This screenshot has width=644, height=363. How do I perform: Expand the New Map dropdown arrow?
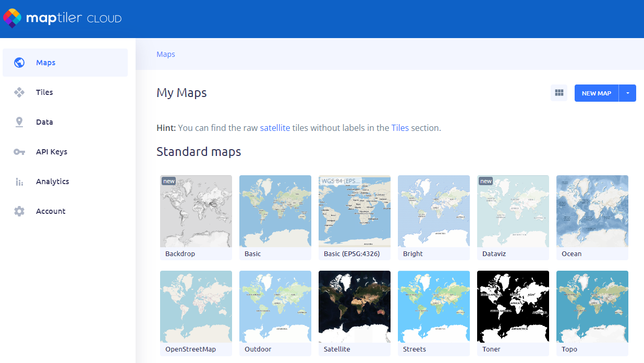tap(627, 93)
